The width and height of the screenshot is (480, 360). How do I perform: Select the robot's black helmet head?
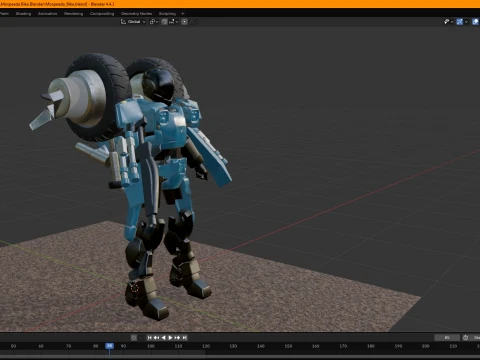[159, 85]
